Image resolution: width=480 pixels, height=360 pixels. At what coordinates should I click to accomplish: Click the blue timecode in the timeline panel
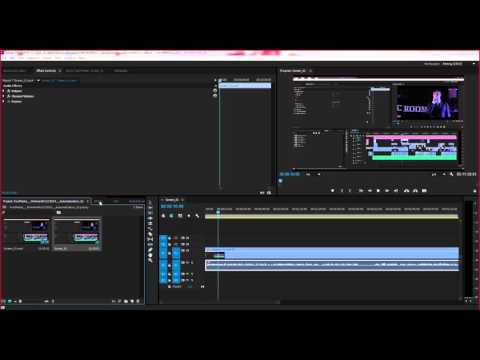coord(172,207)
